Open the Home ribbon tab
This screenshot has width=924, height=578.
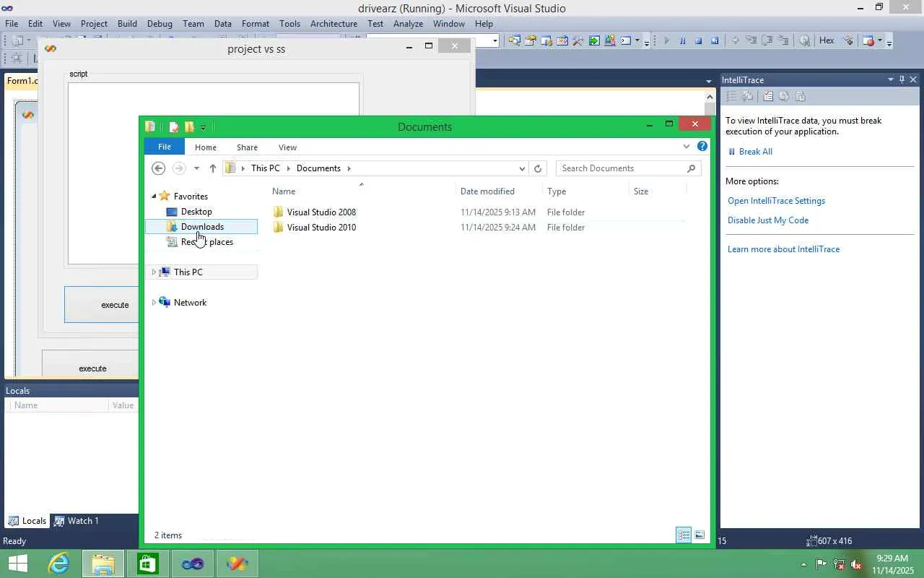coord(206,147)
